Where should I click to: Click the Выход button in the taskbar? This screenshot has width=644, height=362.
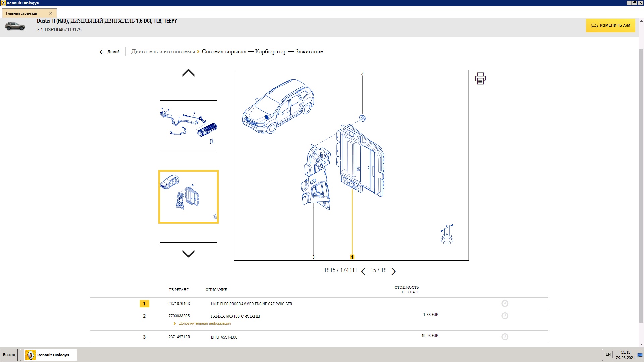click(x=9, y=355)
